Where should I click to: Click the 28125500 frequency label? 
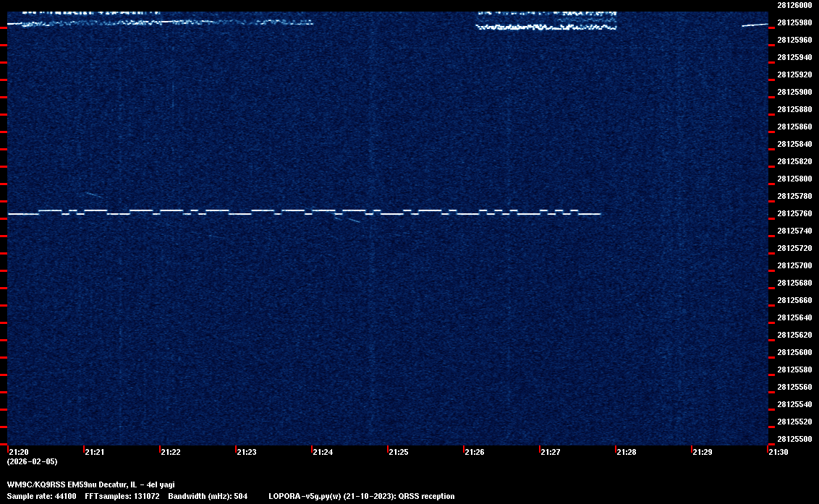[794, 439]
